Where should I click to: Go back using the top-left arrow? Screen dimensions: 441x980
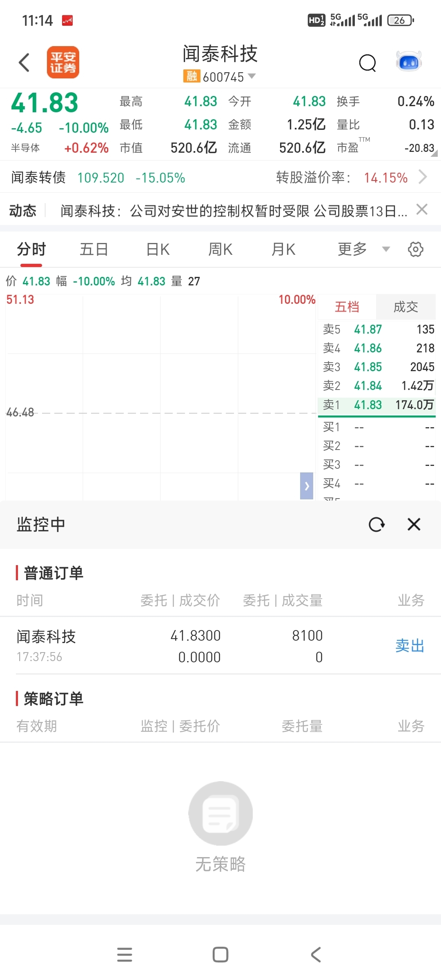point(24,62)
